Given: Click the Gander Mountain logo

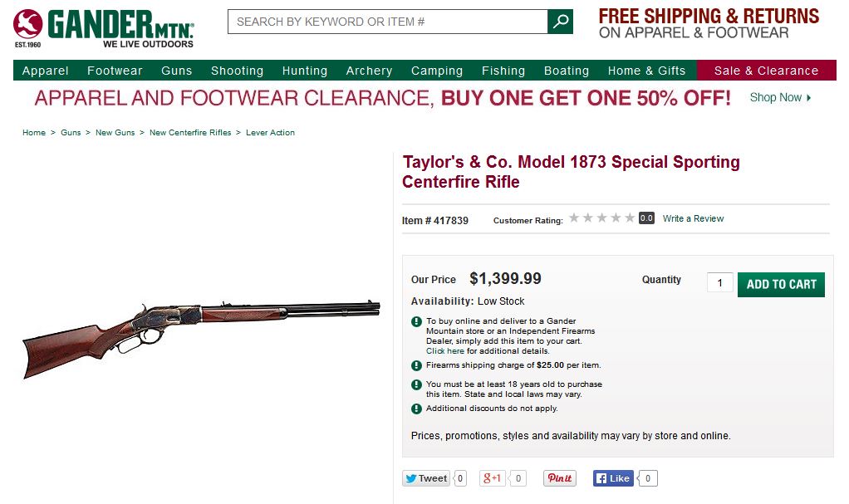Looking at the screenshot, I should click(104, 27).
